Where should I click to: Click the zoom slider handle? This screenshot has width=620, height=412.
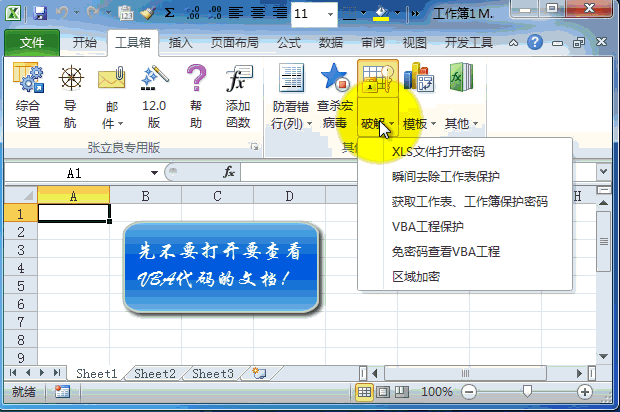point(527,392)
